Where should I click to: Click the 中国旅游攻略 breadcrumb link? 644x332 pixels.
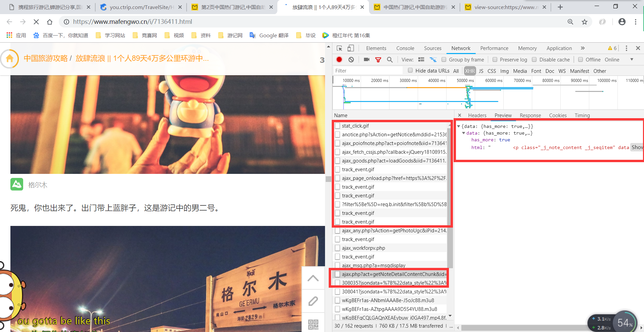coord(46,58)
